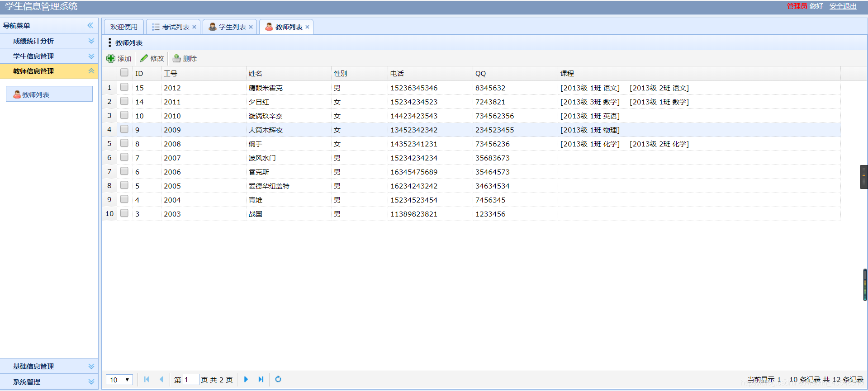Click the dots icon beside 教师列表 panel title
The height and width of the screenshot is (391, 868).
(110, 42)
